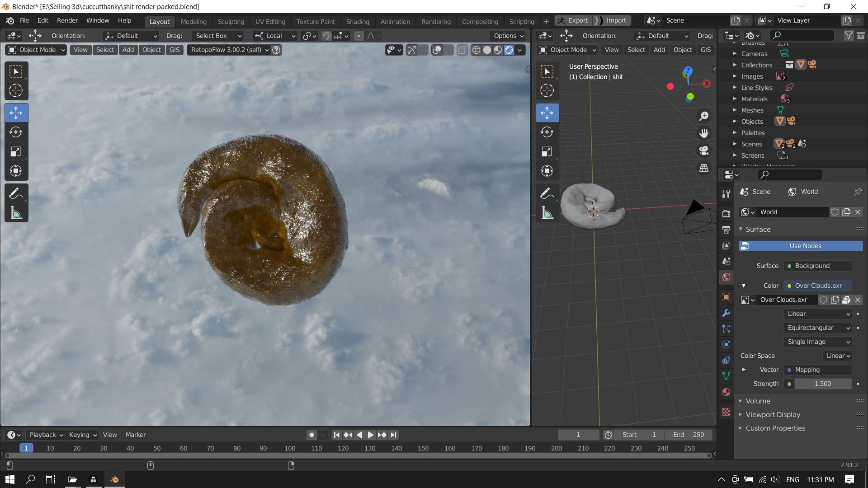Image resolution: width=868 pixels, height=488 pixels.
Task: Click the Strength 1.500 slider field
Action: (822, 384)
